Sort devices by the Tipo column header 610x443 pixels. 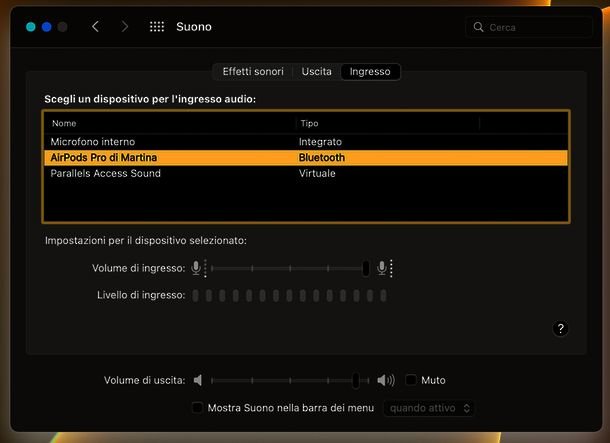coord(387,123)
